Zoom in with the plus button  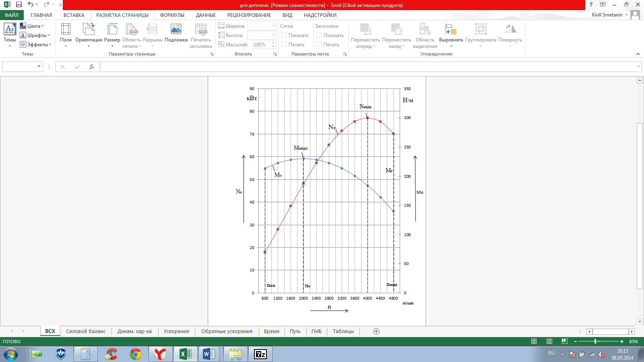point(622,341)
